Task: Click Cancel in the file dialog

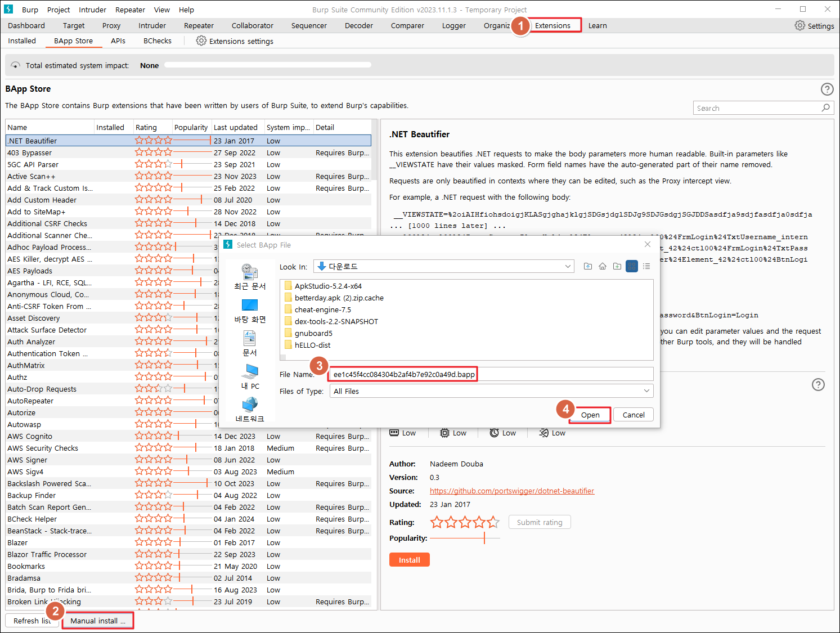Action: pyautogui.click(x=634, y=415)
